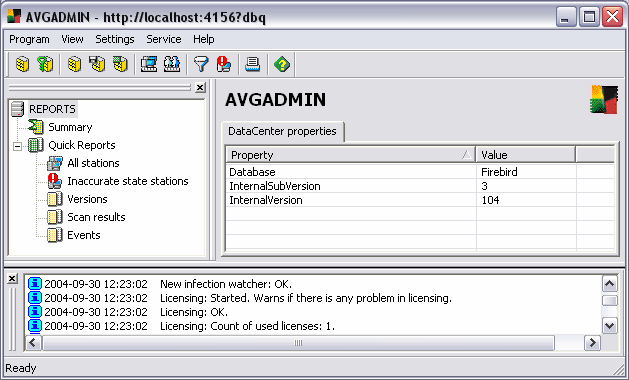Click the log panel scroll left arrow
This screenshot has height=380, width=629.
point(34,343)
